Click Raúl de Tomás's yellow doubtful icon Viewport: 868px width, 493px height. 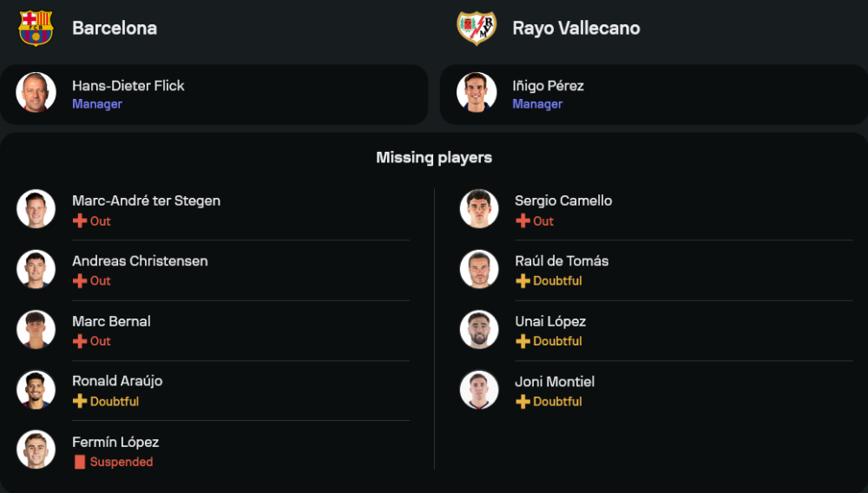tap(523, 281)
